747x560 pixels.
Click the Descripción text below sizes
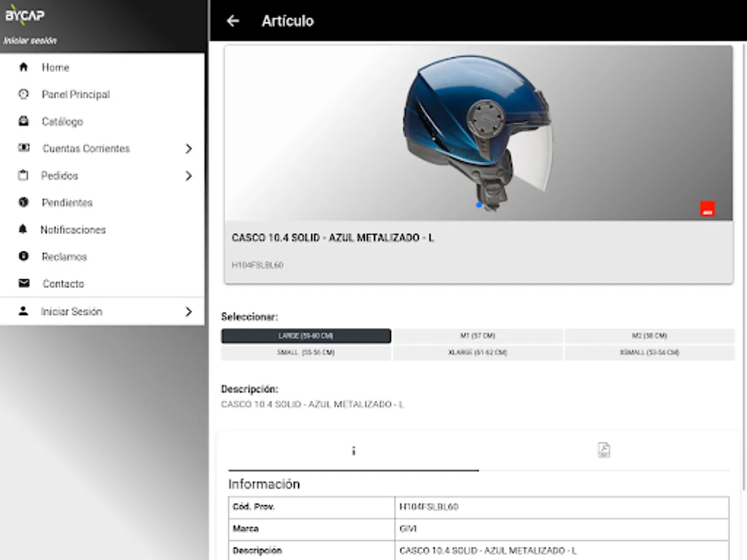pos(312,404)
